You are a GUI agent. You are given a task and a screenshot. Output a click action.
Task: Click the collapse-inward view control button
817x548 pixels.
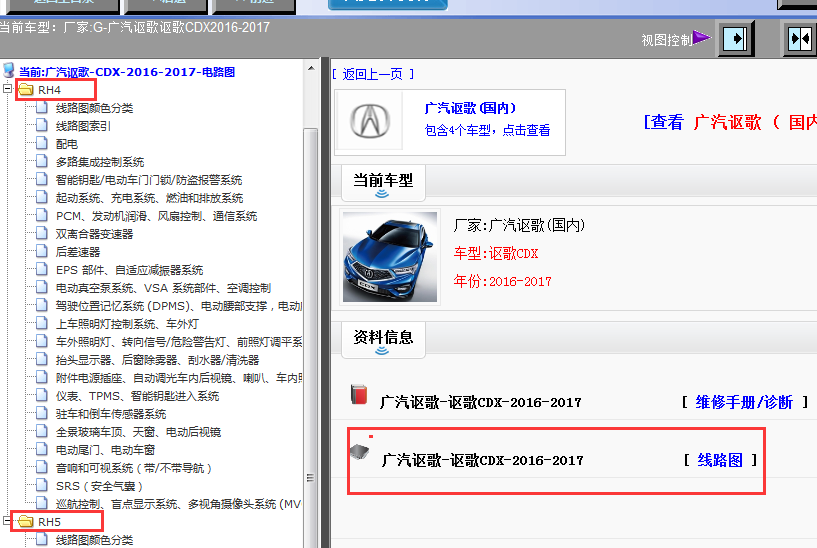801,39
